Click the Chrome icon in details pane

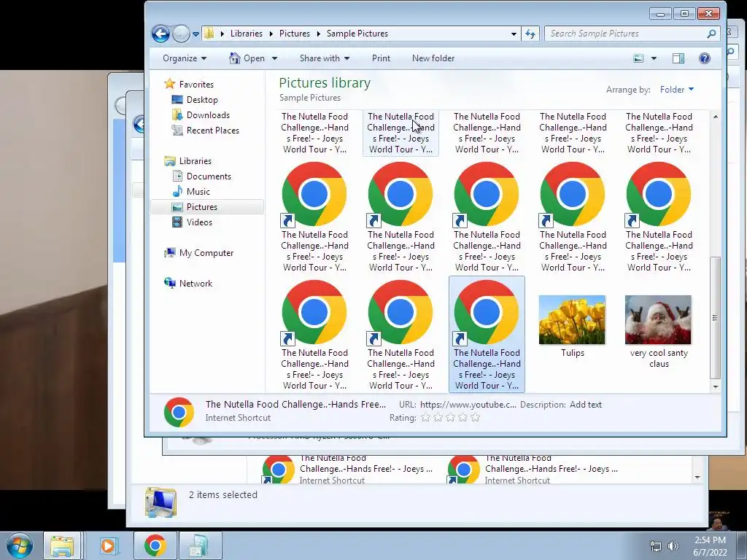[x=179, y=412]
